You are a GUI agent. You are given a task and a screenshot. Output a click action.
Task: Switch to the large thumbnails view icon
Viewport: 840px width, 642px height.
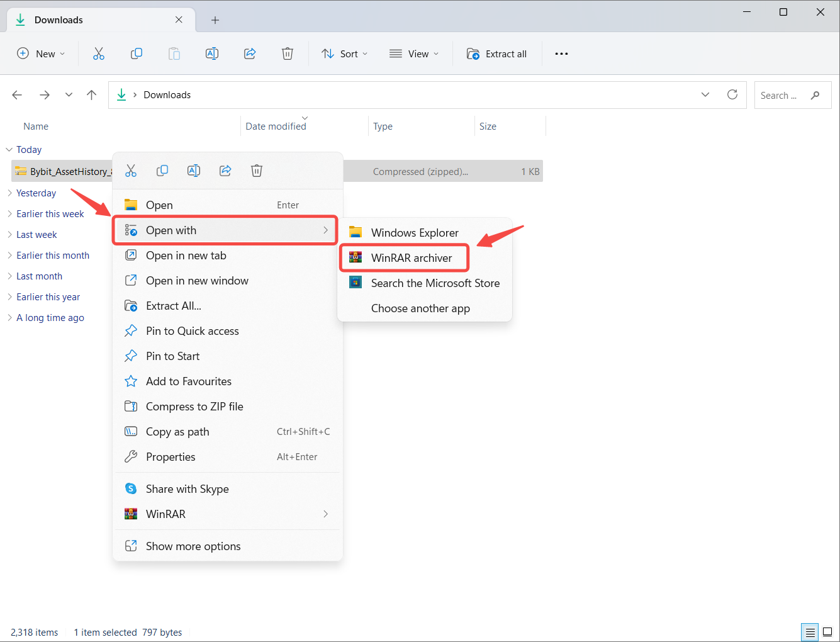pos(827,632)
